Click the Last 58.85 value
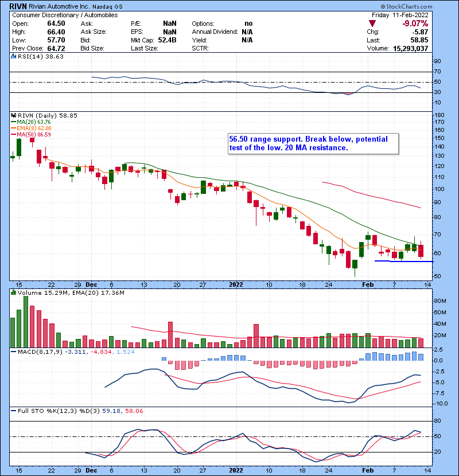459x476 pixels. point(419,40)
